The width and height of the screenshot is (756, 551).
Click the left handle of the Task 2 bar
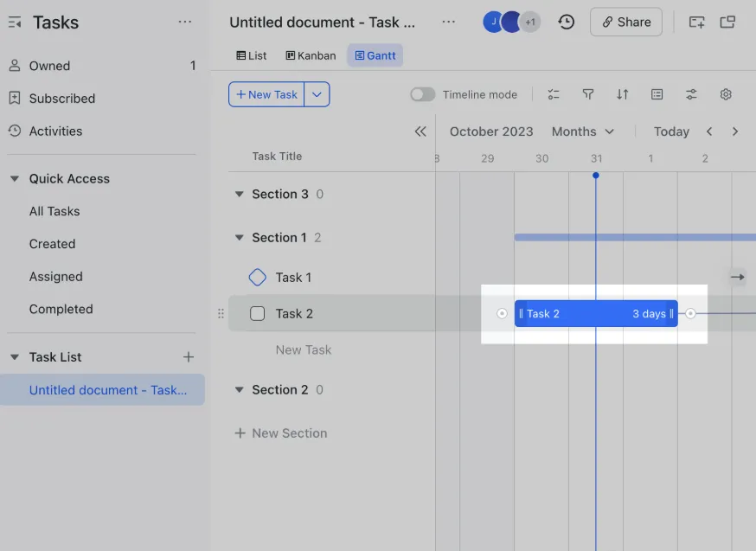521,314
